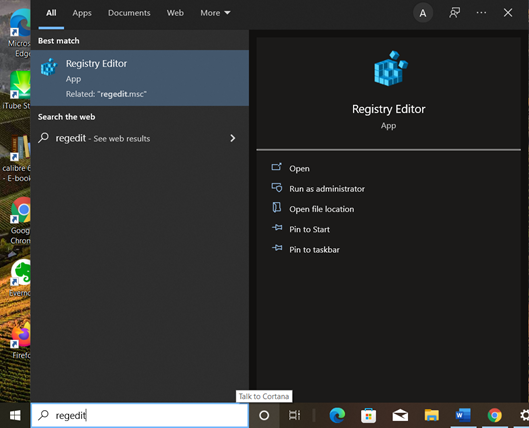
Task: Switch to the Apps filter tab
Action: [82, 13]
